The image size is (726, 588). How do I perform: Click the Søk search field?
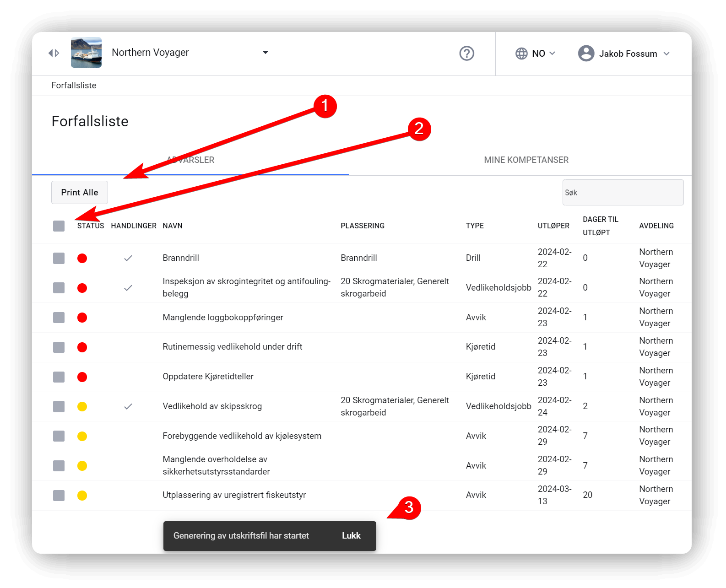point(623,193)
